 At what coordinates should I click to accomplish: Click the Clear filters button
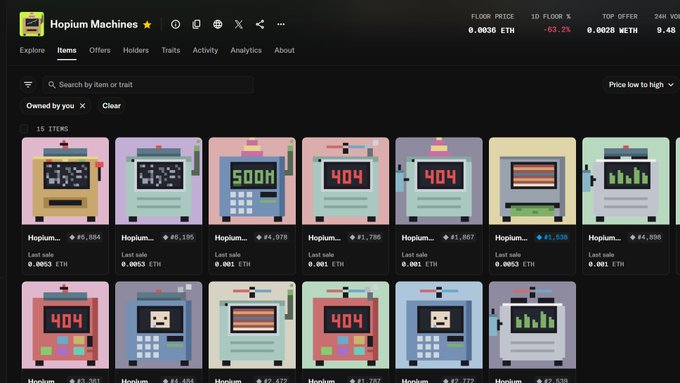click(x=111, y=106)
